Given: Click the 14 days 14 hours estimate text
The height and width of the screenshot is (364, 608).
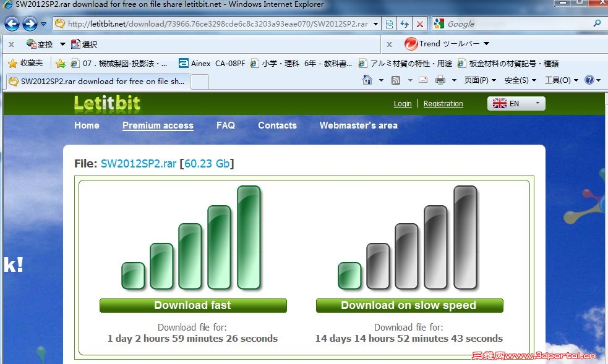Looking at the screenshot, I should [x=409, y=339].
